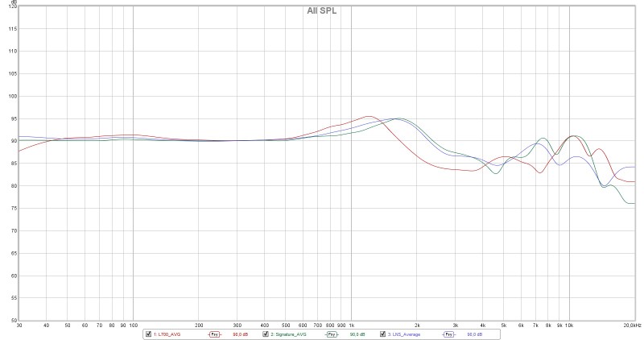Click the 100 tick on the frequency axis
Screen dimensions: 644x340
point(132,325)
